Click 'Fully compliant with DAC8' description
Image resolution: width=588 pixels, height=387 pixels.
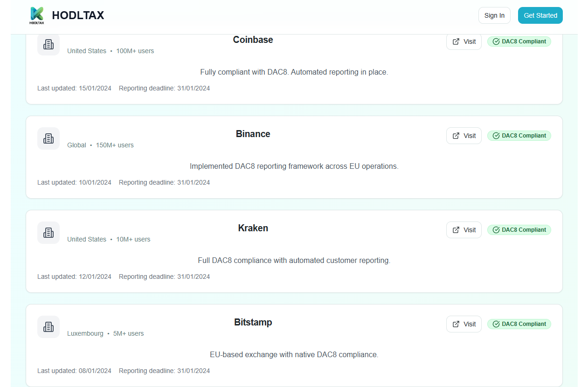tap(294, 72)
